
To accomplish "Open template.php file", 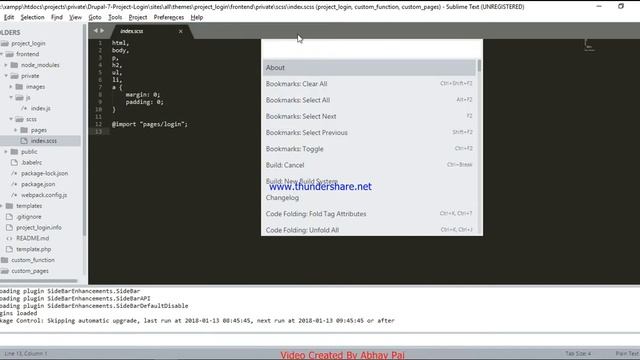I will click(33, 249).
